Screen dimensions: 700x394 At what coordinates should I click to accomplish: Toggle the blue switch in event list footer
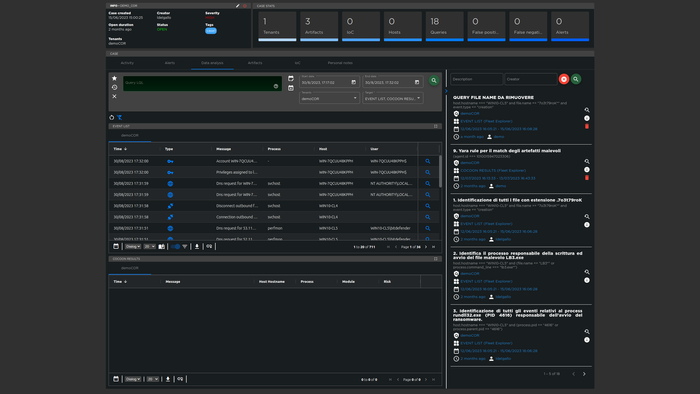pos(175,246)
